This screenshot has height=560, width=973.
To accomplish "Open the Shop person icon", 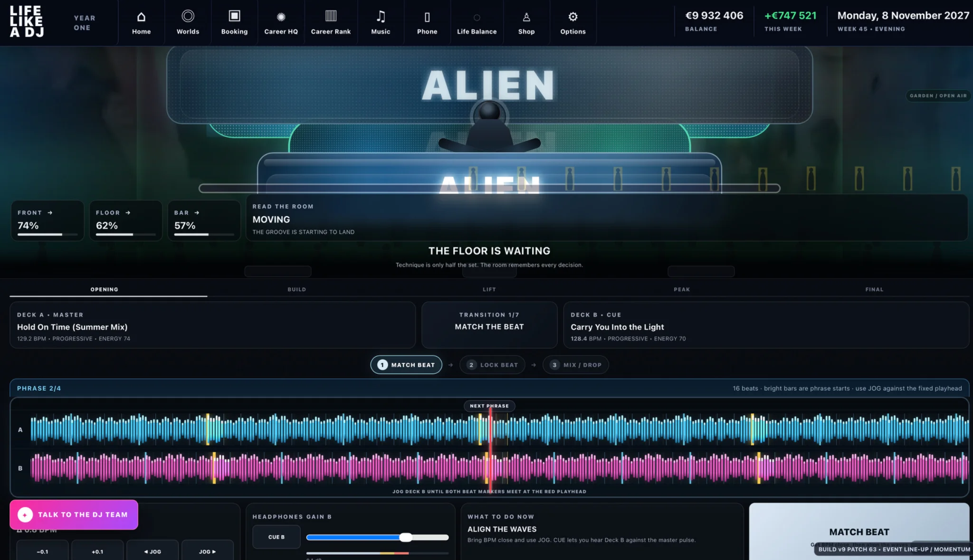I will (x=526, y=18).
